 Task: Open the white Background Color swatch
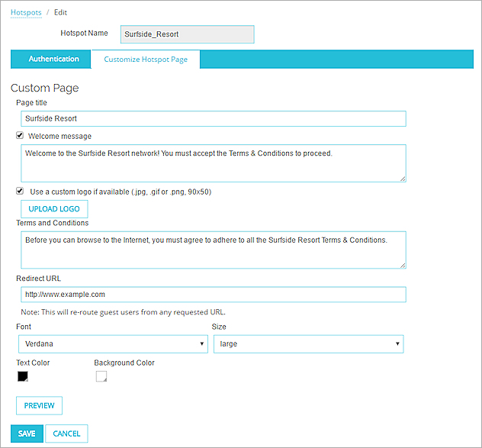point(101,376)
